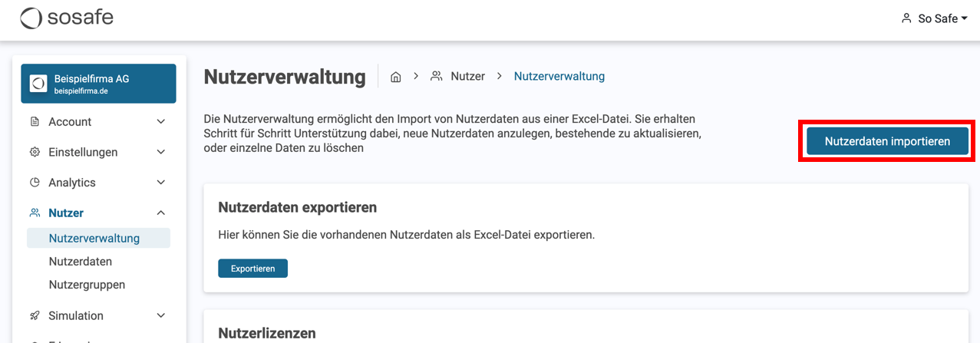
Task: Expand the Analytics section chevron
Action: click(161, 183)
